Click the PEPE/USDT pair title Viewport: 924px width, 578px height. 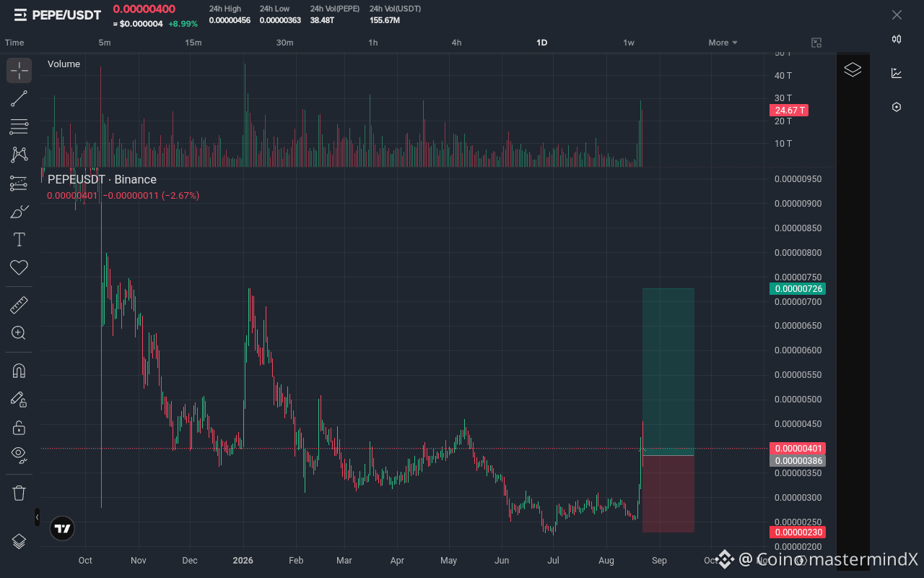[x=67, y=14]
